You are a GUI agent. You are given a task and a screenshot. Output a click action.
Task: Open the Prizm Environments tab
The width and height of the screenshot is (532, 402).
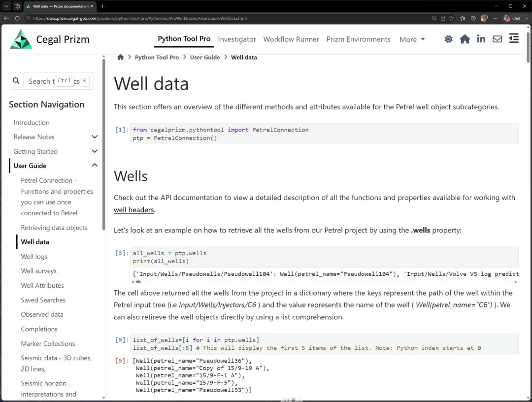click(358, 39)
